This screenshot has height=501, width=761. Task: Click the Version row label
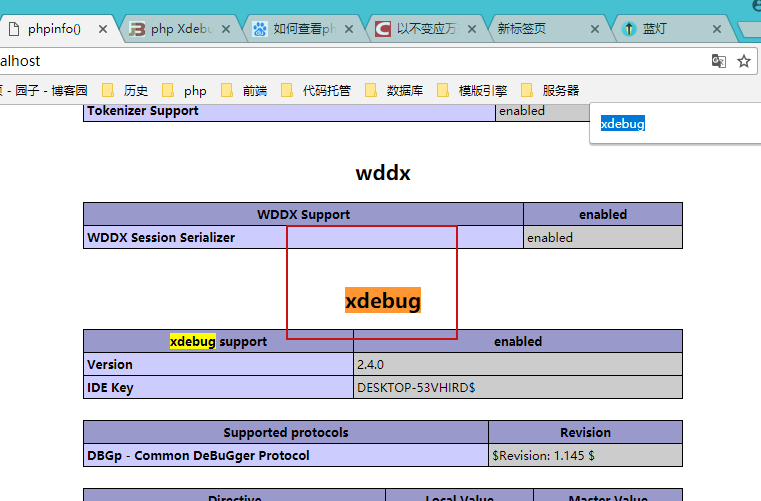[x=218, y=365]
